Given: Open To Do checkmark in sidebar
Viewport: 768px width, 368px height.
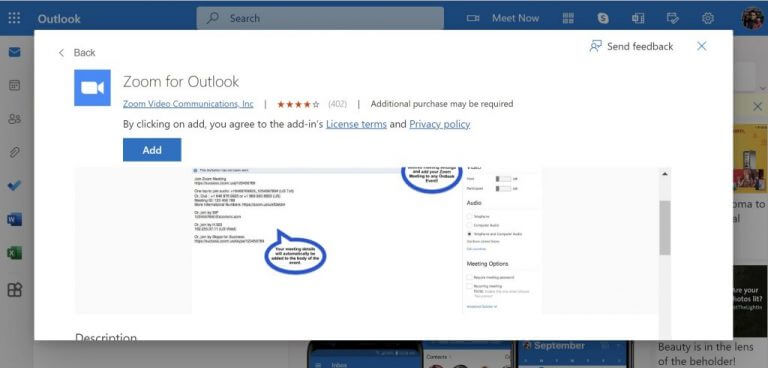Looking at the screenshot, I should pyautogui.click(x=15, y=186).
